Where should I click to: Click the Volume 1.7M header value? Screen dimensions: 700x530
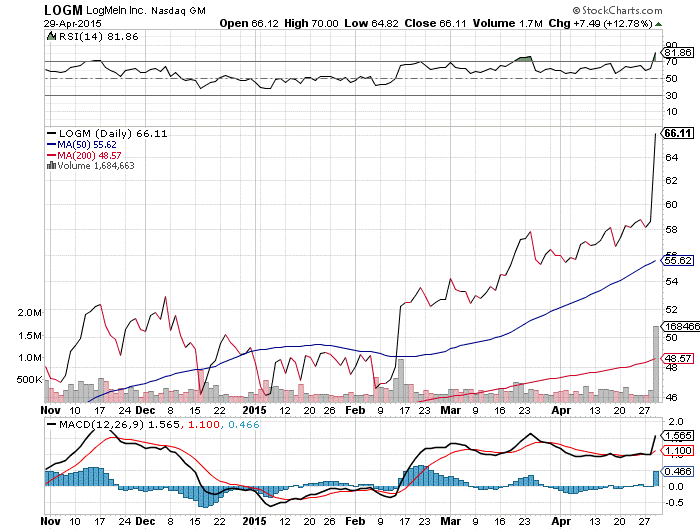[508, 23]
